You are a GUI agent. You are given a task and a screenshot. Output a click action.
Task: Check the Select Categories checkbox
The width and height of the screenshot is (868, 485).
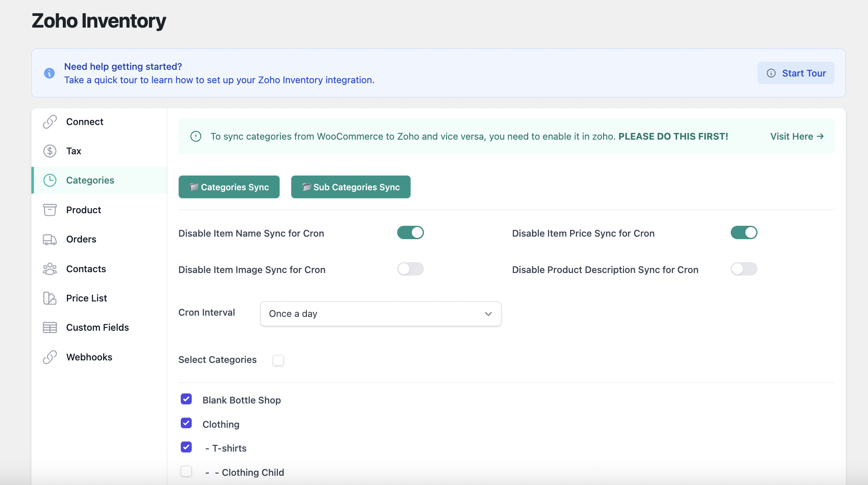(278, 360)
